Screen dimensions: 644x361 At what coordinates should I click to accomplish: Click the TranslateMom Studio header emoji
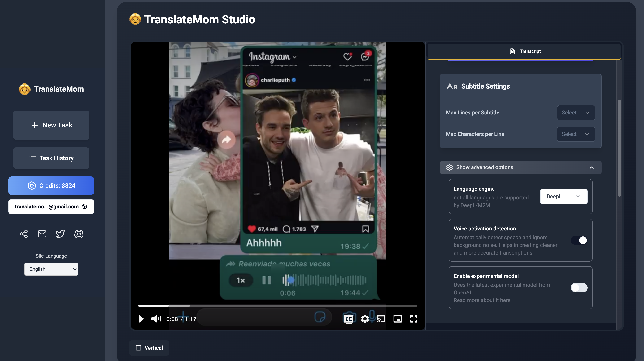(x=135, y=19)
